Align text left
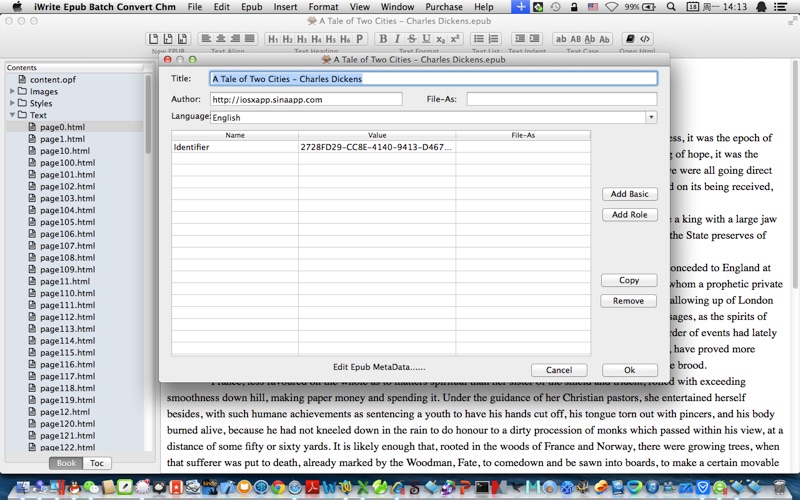This screenshot has height=500, width=800. click(x=206, y=39)
